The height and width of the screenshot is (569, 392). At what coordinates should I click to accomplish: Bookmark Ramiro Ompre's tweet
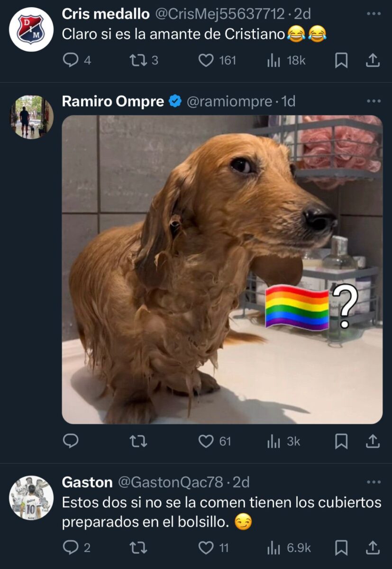coord(341,441)
